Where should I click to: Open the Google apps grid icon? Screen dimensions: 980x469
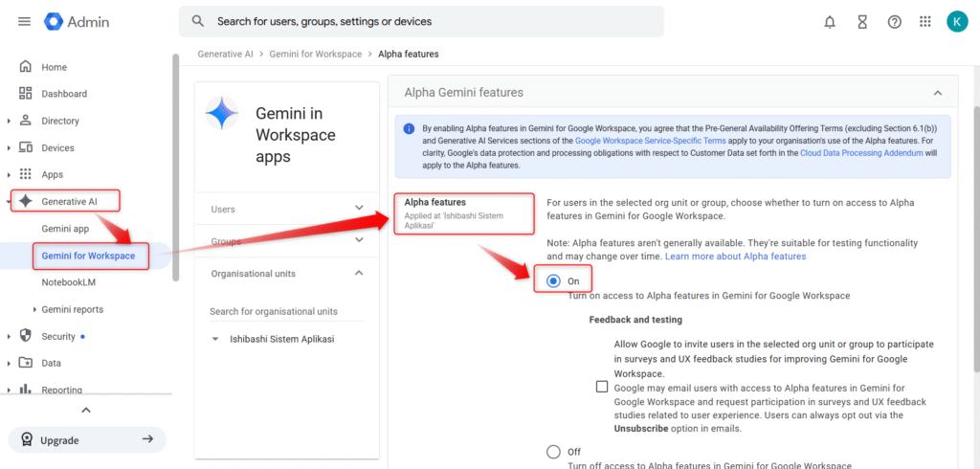coord(924,21)
